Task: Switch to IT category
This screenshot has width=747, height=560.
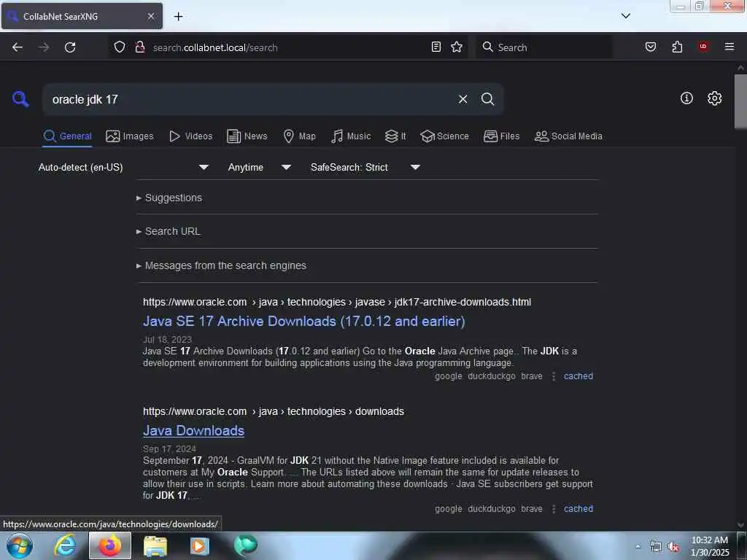Action: (x=395, y=136)
